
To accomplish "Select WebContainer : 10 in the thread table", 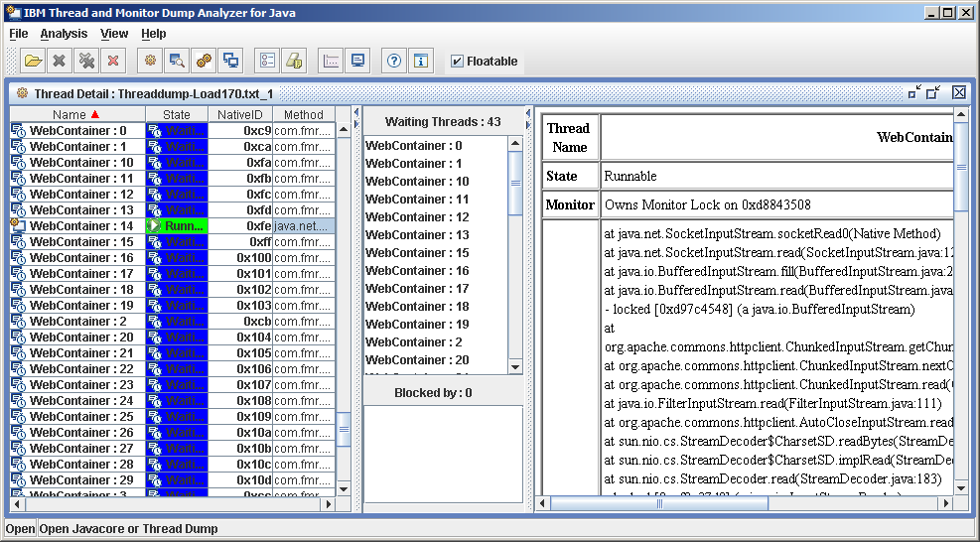I will tap(77, 163).
